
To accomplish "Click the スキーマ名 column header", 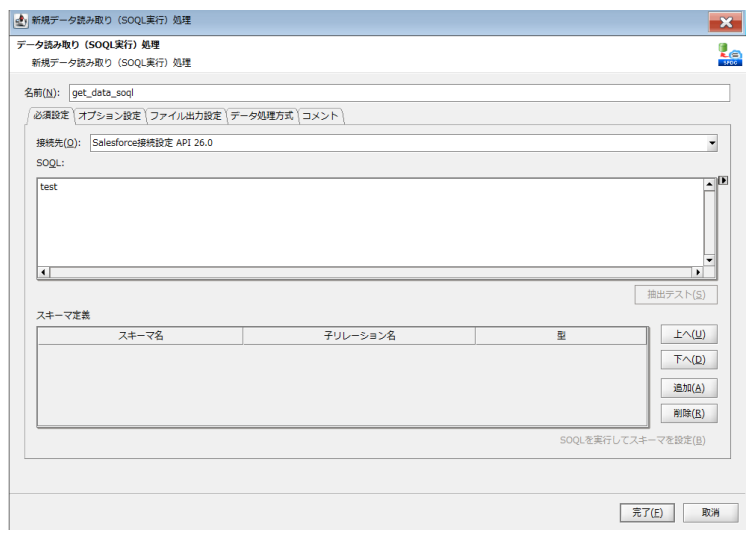I will point(140,336).
